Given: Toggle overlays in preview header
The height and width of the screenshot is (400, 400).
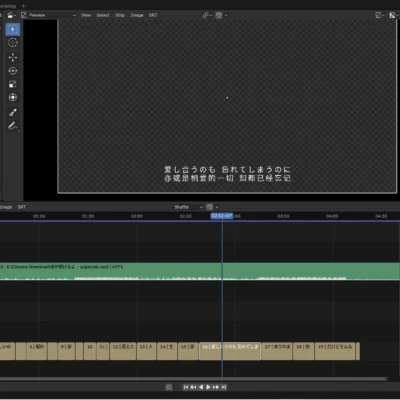Looking at the screenshot, I should click(x=393, y=15).
